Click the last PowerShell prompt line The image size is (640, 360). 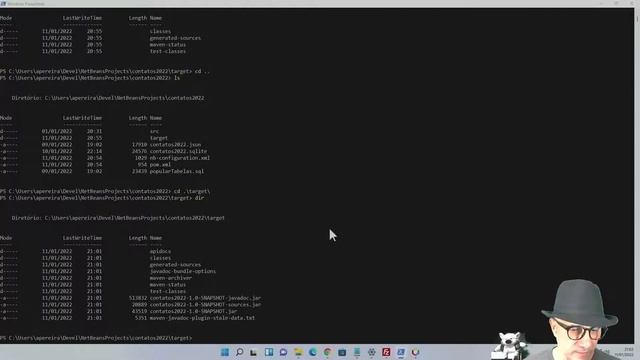(96, 338)
